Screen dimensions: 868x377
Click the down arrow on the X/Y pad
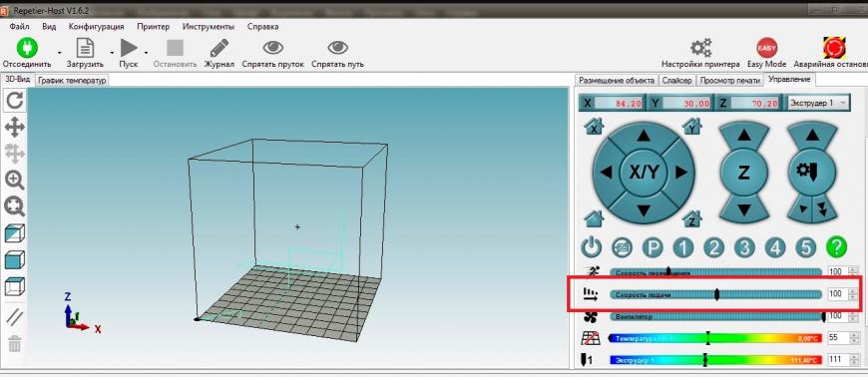click(x=643, y=210)
